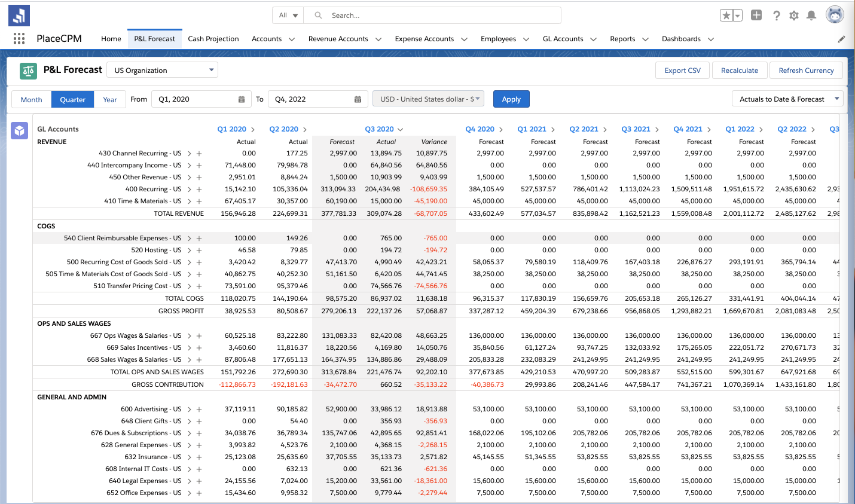Expand the 520 Hosting - US row
Viewport: 855px width, 504px height.
190,251
